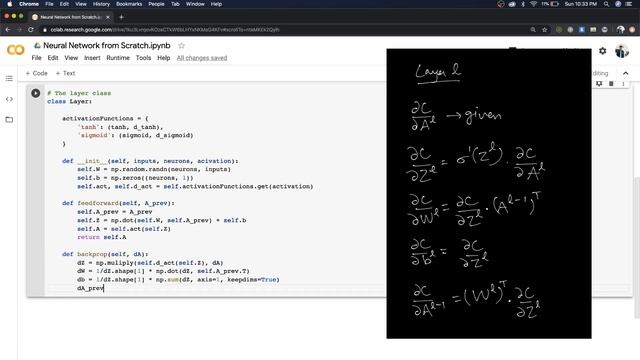Open macOS Spotlight search
The height and width of the screenshot is (360, 640).
[607, 4]
